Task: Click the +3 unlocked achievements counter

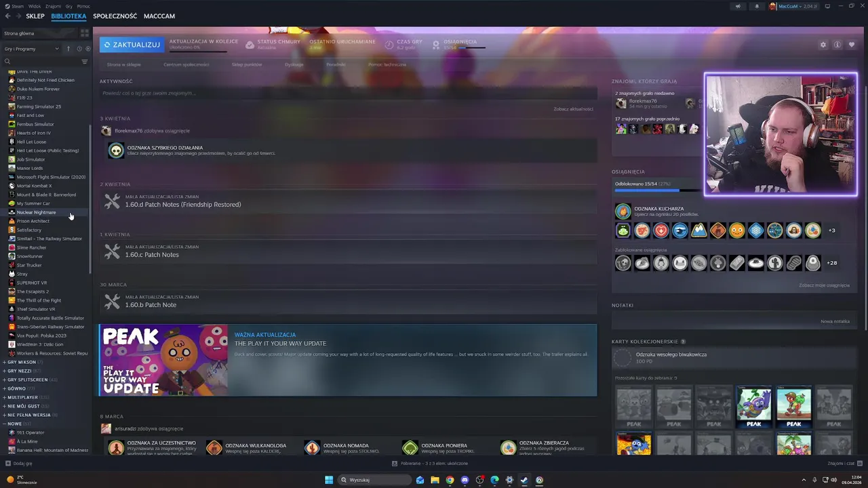Action: (x=831, y=230)
